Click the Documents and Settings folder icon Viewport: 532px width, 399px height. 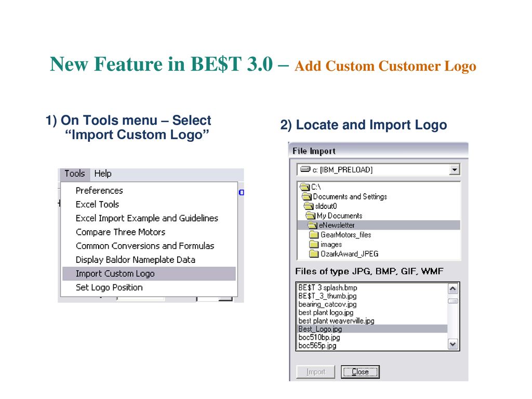(307, 197)
